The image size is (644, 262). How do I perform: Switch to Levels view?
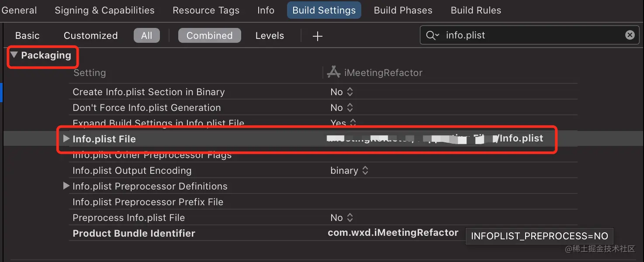pyautogui.click(x=270, y=36)
